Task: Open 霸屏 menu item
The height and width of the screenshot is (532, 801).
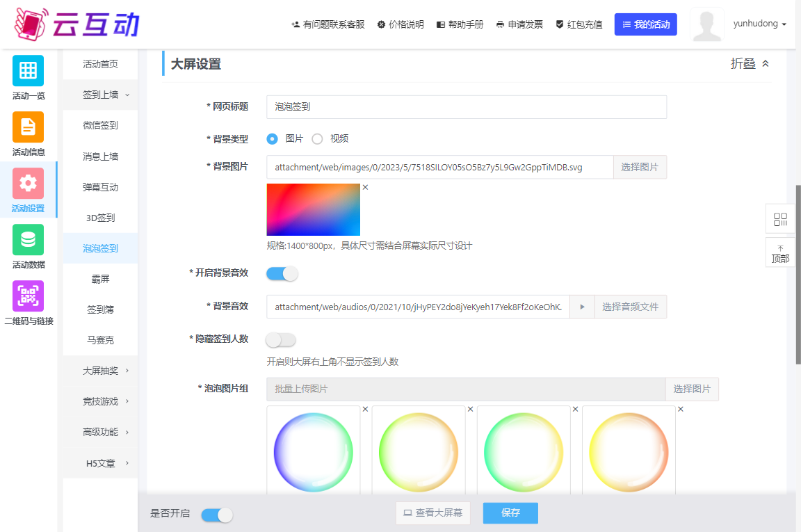Action: pyautogui.click(x=101, y=279)
